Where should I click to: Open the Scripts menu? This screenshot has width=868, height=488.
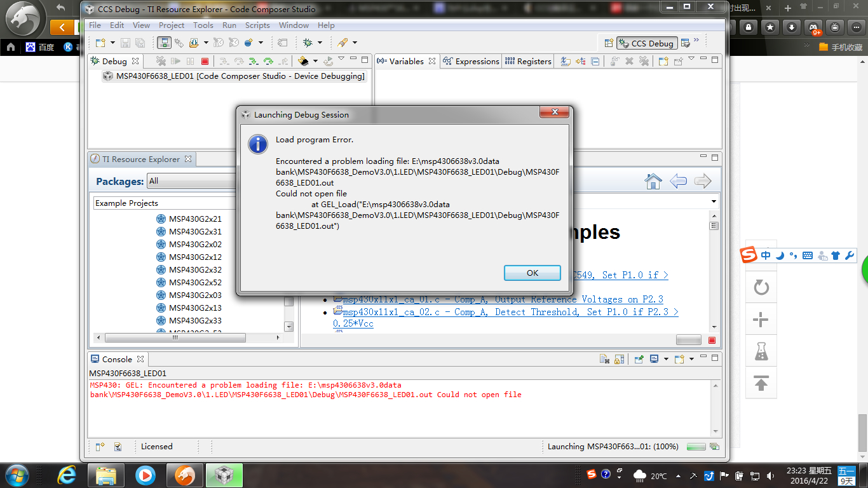[x=257, y=25]
